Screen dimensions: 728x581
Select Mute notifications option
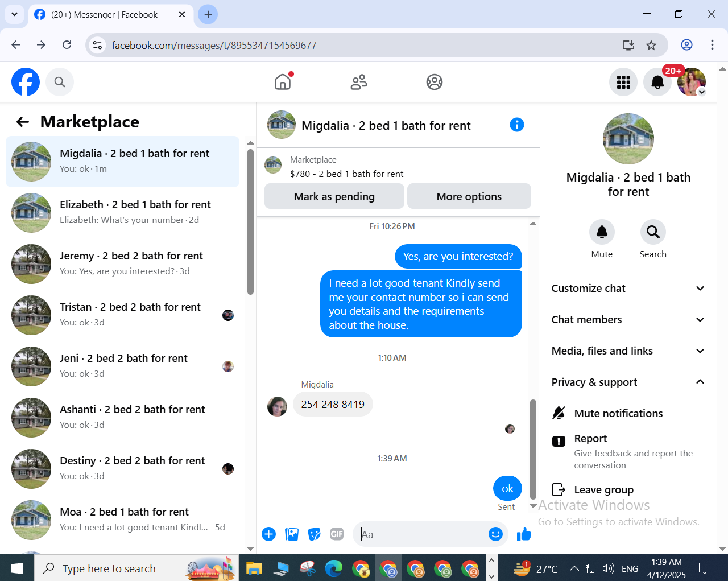(628, 414)
